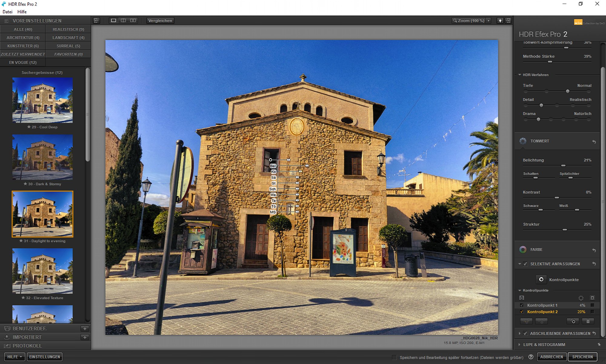The height and width of the screenshot is (364, 606).
Task: Expand the Protokoll panel
Action: coord(45,346)
